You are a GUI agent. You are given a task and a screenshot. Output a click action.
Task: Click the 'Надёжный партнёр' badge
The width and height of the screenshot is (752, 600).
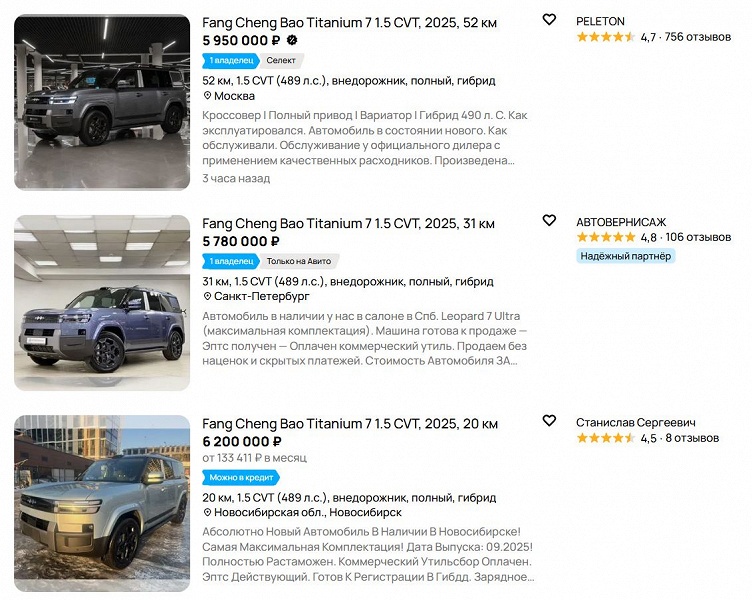click(626, 256)
